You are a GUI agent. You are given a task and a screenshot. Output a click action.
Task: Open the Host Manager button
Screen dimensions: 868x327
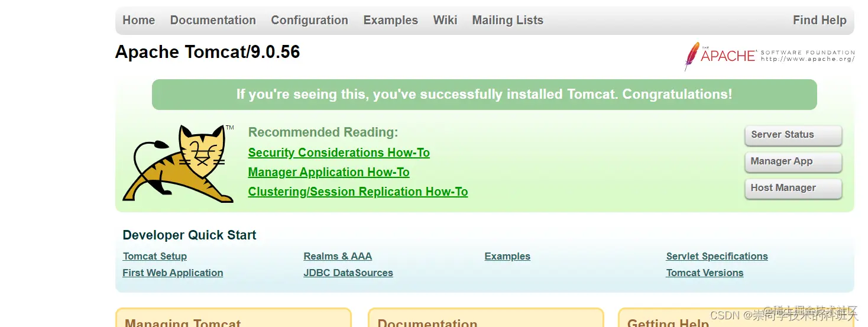click(x=793, y=188)
